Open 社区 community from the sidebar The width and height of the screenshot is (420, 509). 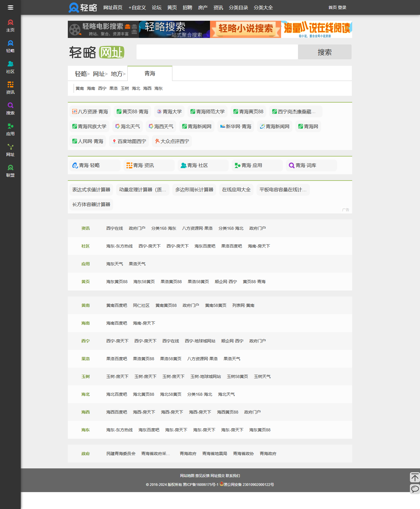(10, 67)
